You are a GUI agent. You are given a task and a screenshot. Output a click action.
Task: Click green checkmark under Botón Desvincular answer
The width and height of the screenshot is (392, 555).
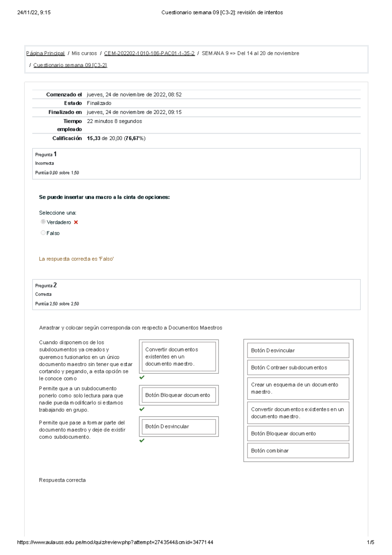point(142,441)
